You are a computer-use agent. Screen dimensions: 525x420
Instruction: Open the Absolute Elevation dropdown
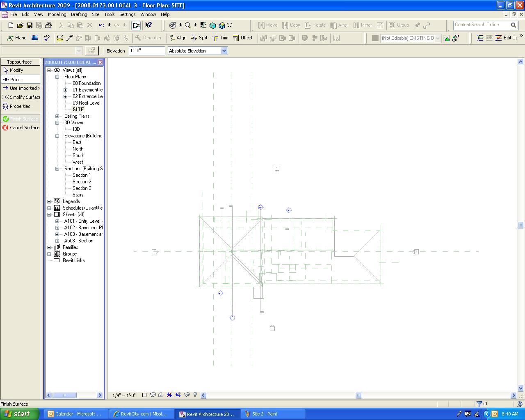224,51
